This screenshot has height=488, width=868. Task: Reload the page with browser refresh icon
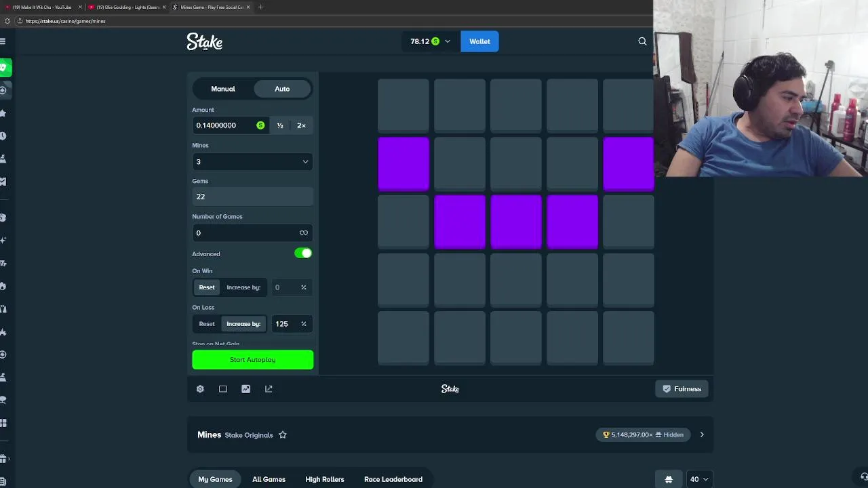[x=7, y=21]
